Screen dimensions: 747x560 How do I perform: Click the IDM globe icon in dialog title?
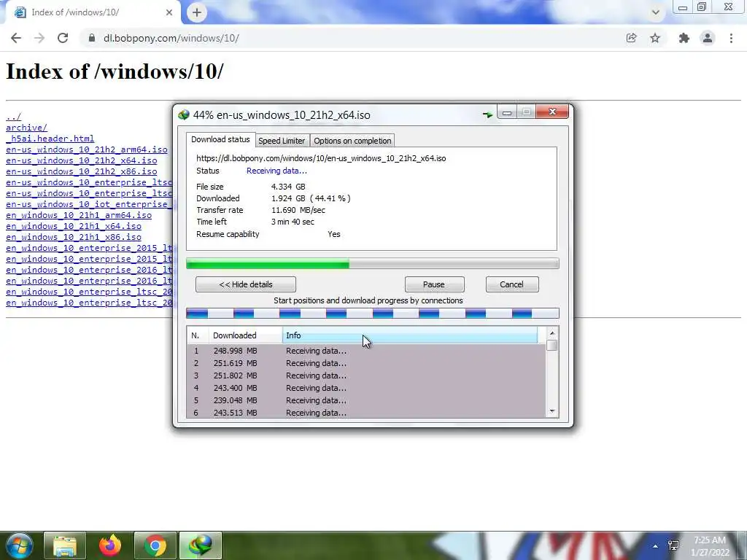pos(183,114)
